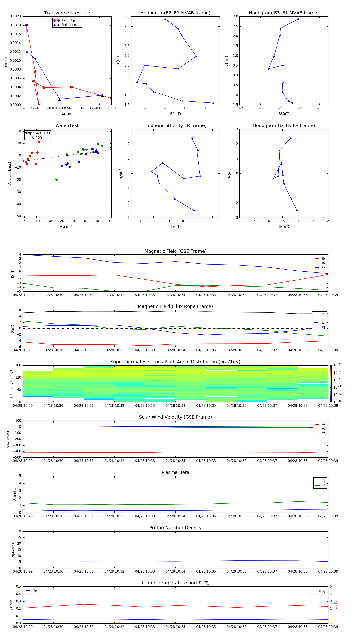Select the 'Hodogram(Bz_By FR frame)' title

click(175, 125)
